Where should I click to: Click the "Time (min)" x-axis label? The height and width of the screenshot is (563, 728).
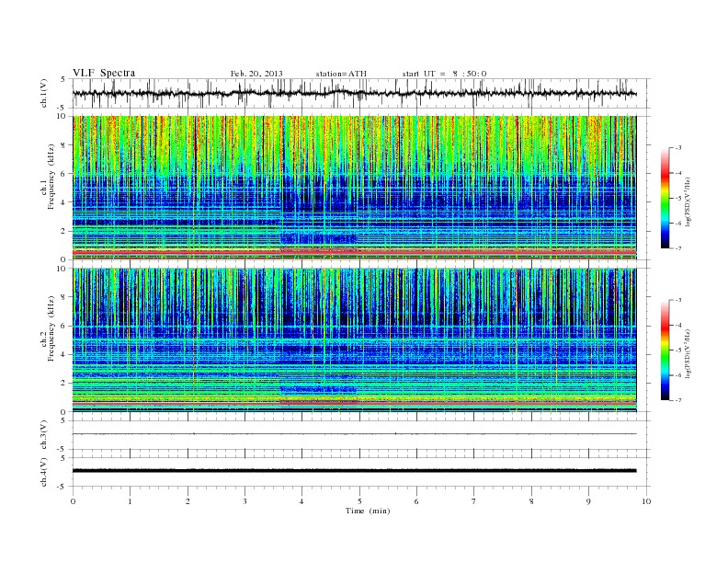(368, 511)
